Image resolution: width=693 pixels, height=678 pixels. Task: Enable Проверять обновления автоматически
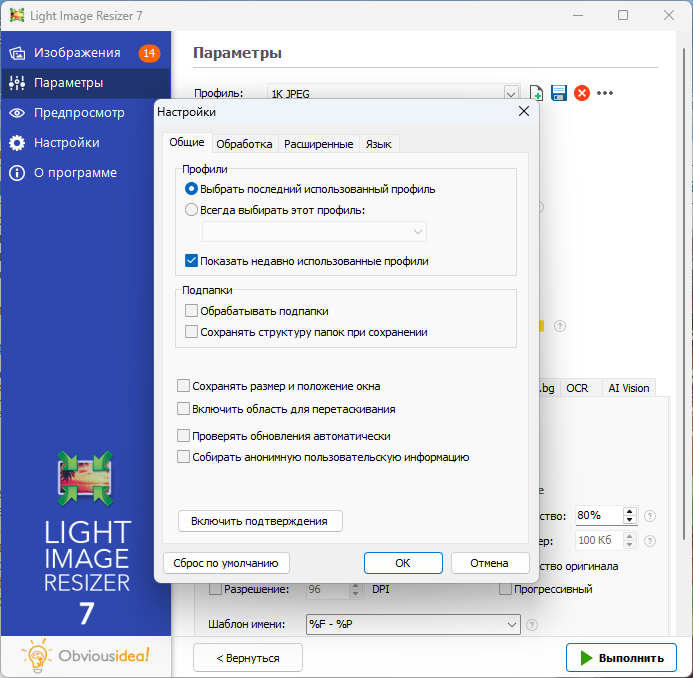tap(184, 436)
